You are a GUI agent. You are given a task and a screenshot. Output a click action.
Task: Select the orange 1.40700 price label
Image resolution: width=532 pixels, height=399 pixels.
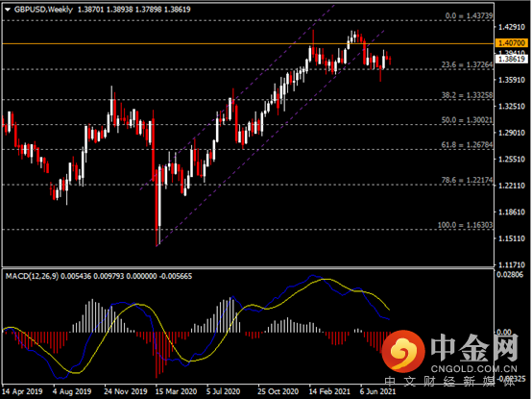click(x=512, y=43)
